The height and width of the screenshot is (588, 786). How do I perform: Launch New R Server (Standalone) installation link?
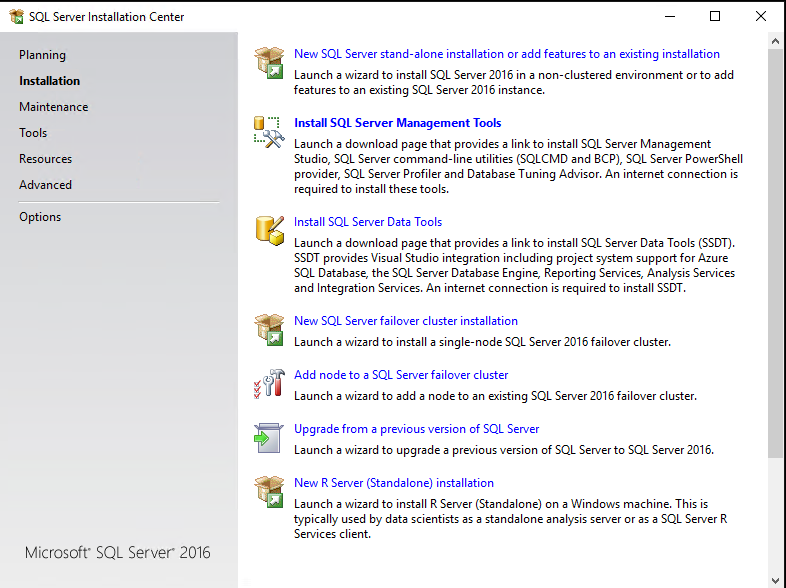coord(394,483)
